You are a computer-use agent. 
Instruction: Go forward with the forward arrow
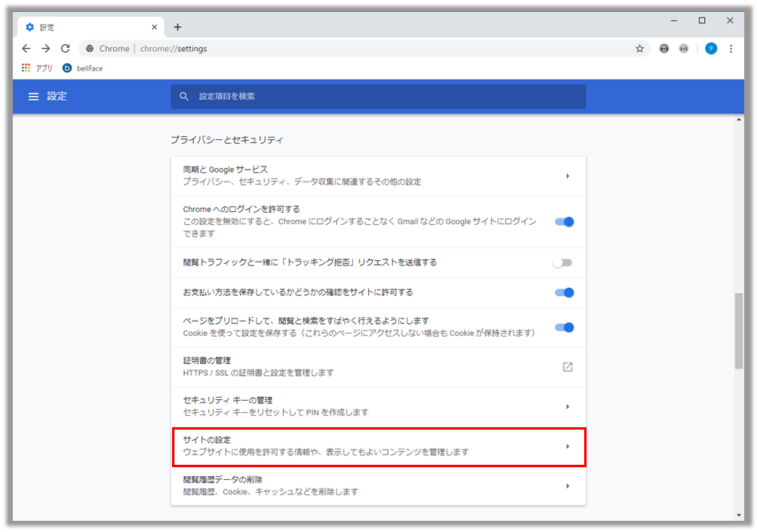pyautogui.click(x=46, y=48)
